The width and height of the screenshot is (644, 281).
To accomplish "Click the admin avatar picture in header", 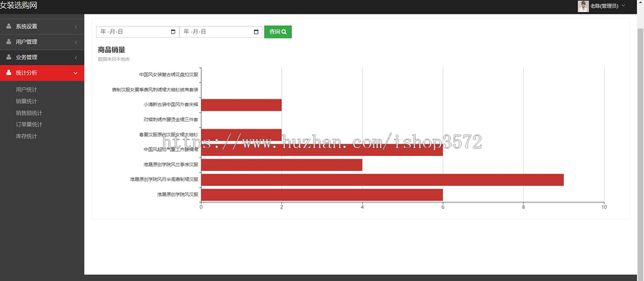I will [x=582, y=6].
